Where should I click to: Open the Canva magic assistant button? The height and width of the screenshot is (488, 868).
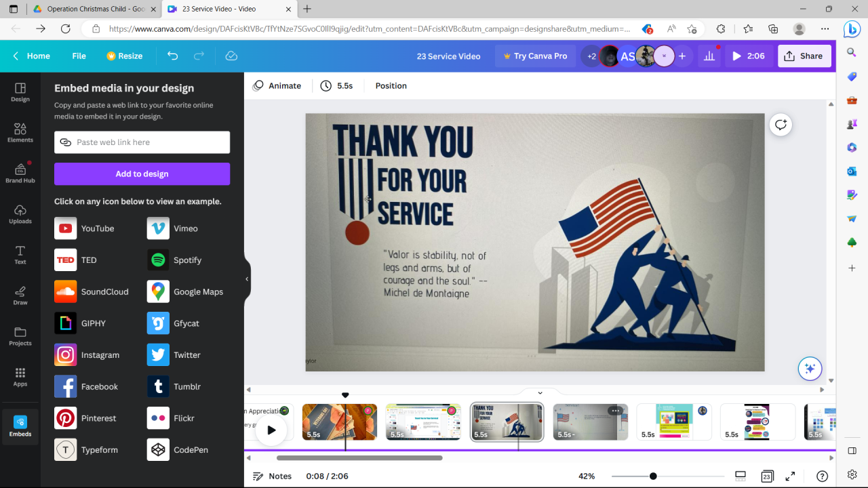click(810, 369)
